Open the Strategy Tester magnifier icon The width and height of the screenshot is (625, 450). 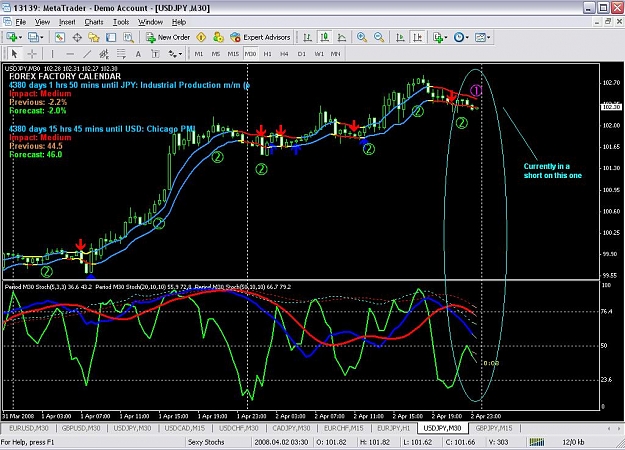point(128,37)
